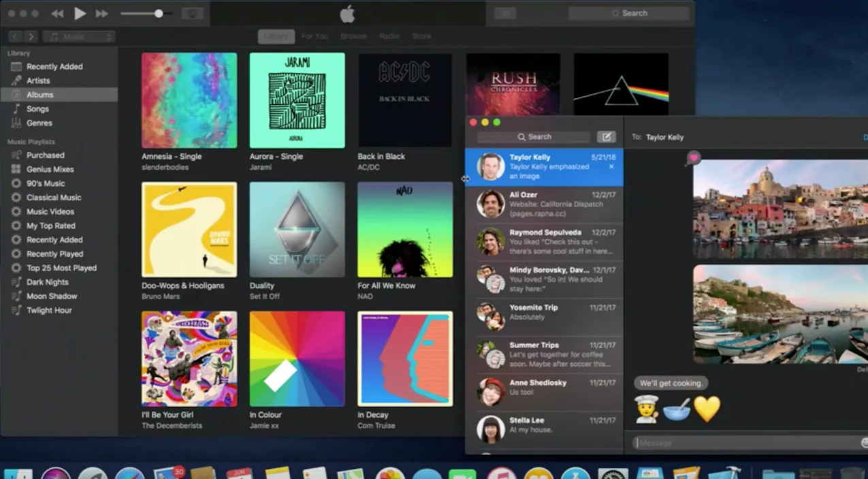The width and height of the screenshot is (868, 479).
Task: Open the Pink Floyd prism album cover
Action: (621, 84)
